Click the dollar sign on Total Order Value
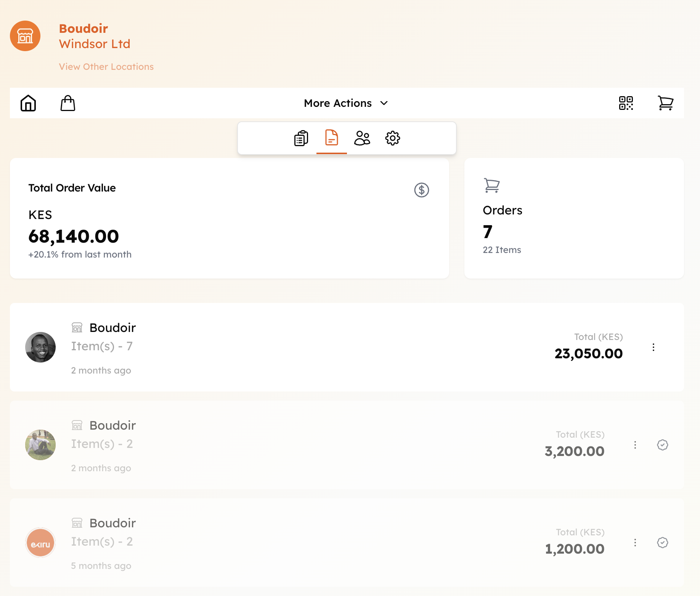This screenshot has height=596, width=700. 421,190
